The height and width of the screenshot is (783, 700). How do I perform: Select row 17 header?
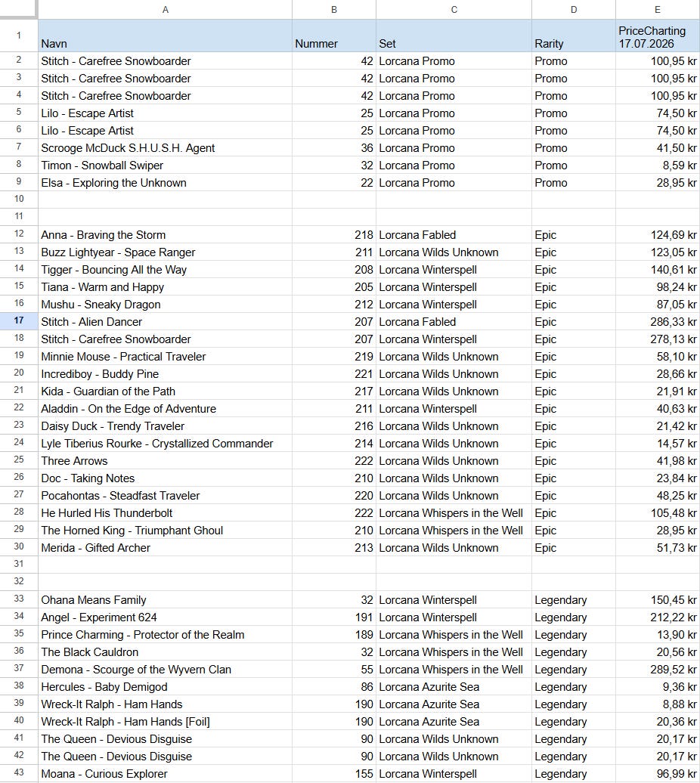coord(18,321)
